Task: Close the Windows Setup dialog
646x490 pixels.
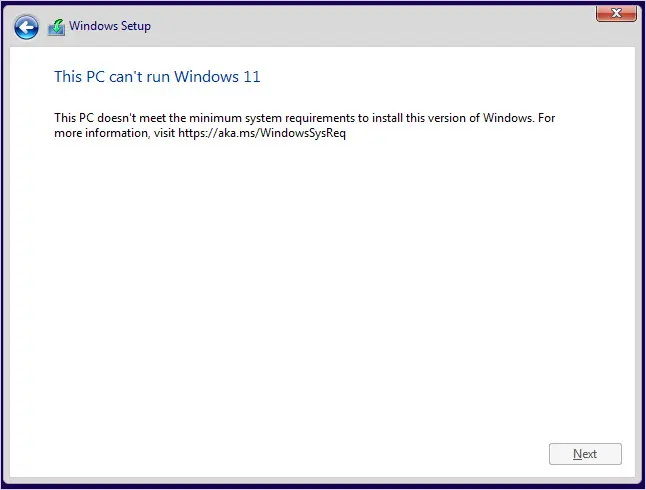Action: tap(616, 13)
